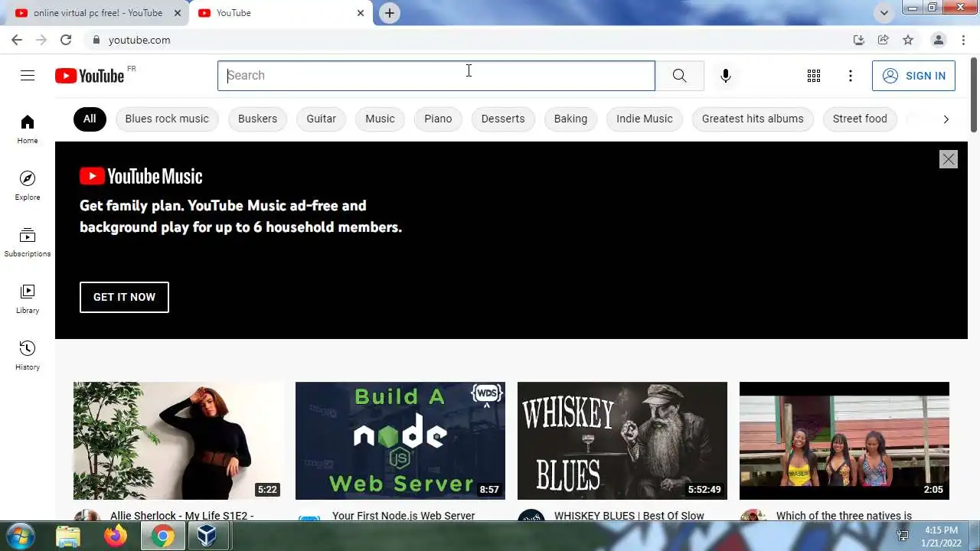Select the Indie Music chip

645,119
